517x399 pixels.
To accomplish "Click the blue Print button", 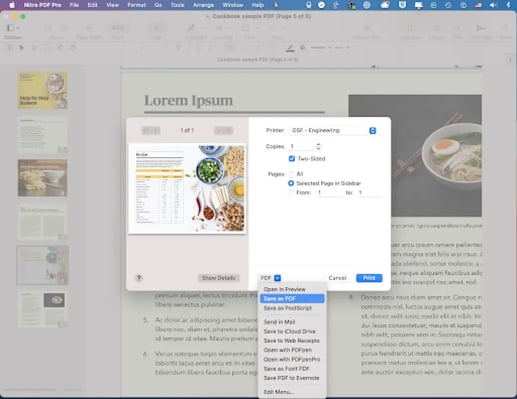I will pos(369,278).
